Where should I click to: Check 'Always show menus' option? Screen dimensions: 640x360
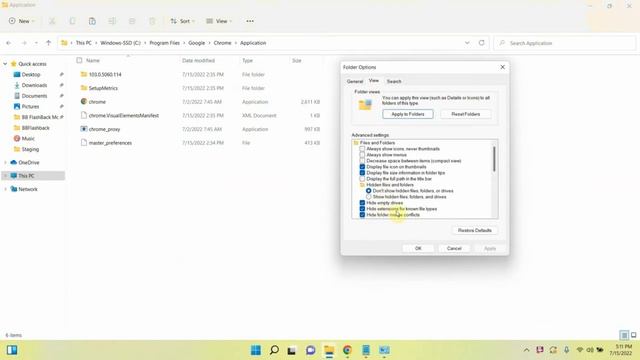click(362, 155)
